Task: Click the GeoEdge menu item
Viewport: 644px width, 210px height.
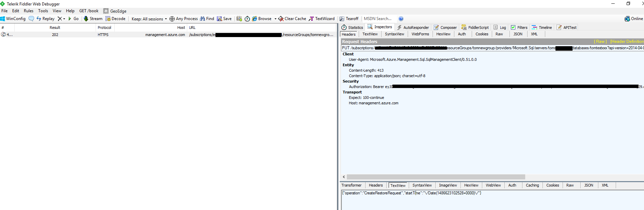Action: coord(115,11)
